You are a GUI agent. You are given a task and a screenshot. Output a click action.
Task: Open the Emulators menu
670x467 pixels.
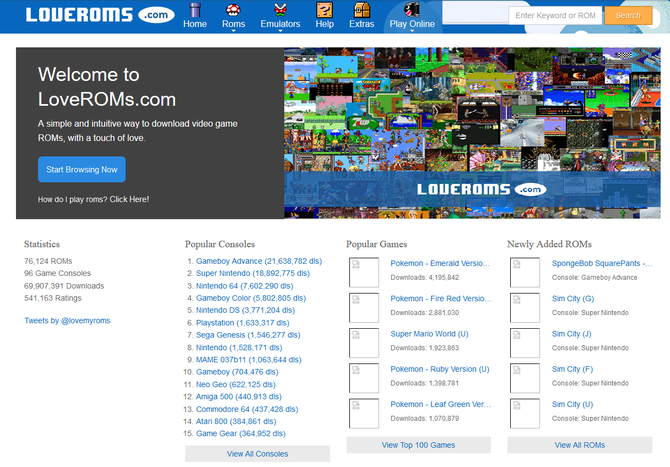[x=280, y=24]
